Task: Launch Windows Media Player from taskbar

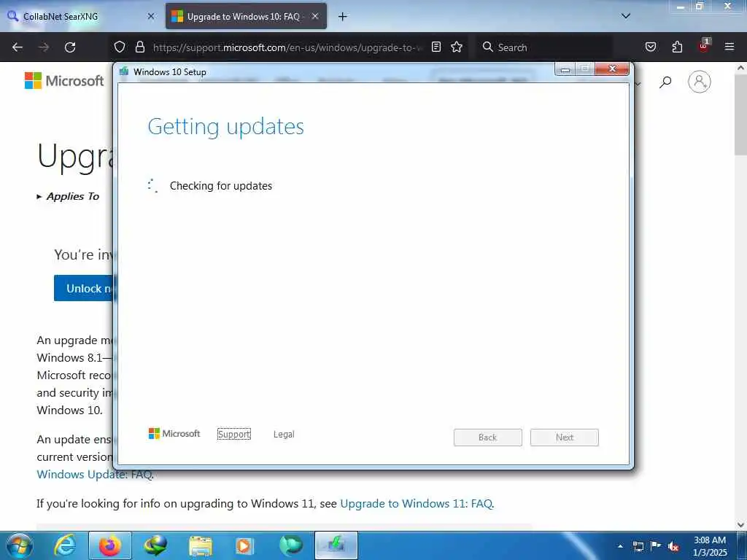Action: click(245, 545)
